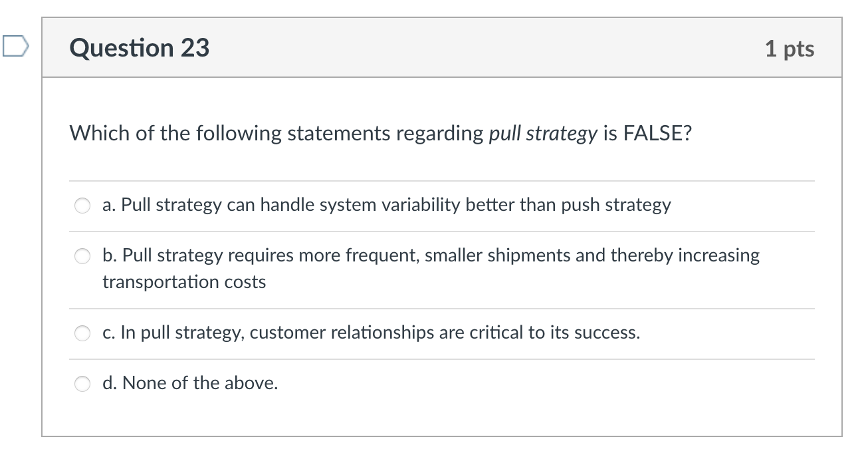Flag Question 23 with the bookmark icon
The image size is (868, 471).
[15, 47]
